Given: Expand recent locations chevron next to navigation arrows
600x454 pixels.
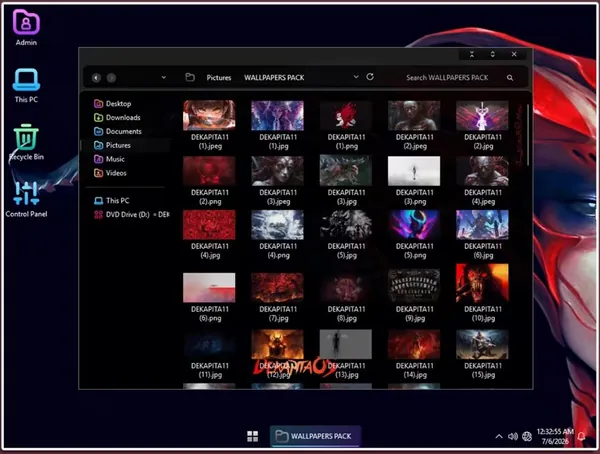Looking at the screenshot, I should (x=163, y=77).
